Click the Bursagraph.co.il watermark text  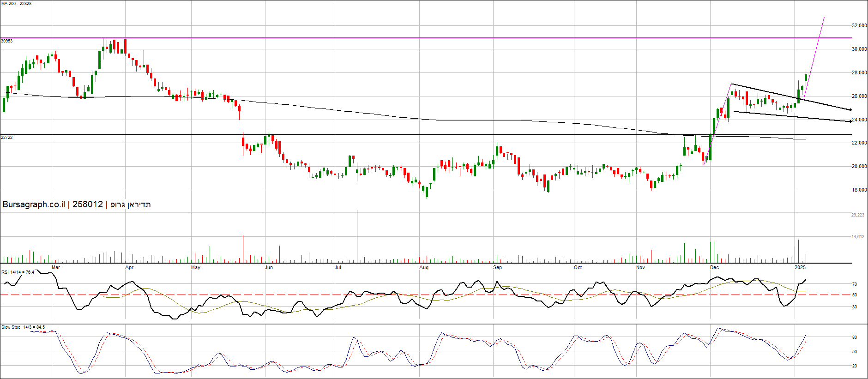(34, 205)
